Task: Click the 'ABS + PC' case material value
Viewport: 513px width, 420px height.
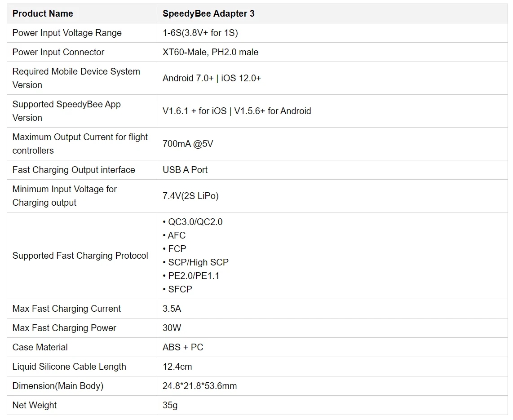Action: (x=183, y=347)
